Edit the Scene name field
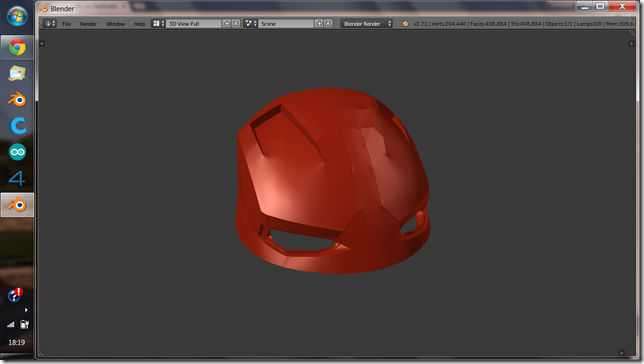Viewport: 644px width, 364px height. coord(286,24)
